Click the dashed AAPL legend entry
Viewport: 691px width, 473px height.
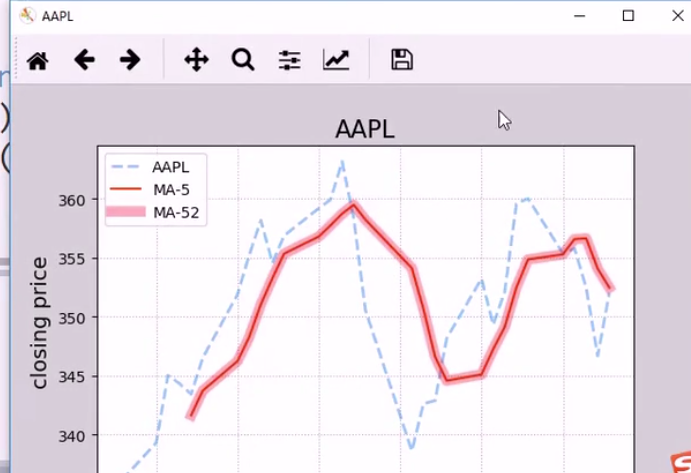click(x=150, y=167)
